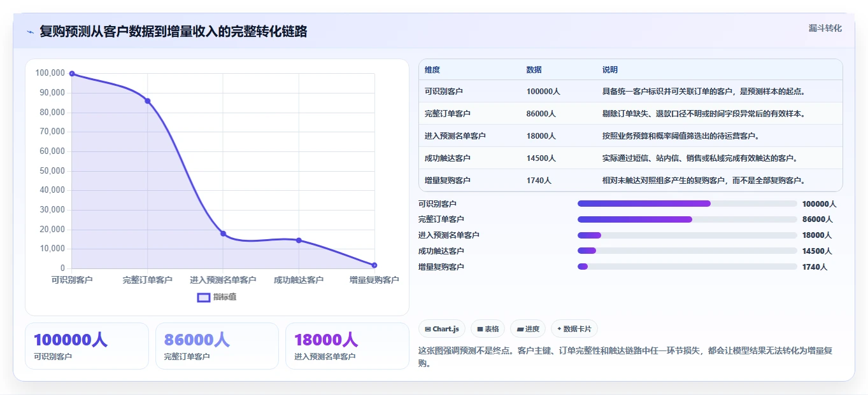Click the 成功触达客户 progress bar
The height and width of the screenshot is (395, 868).
pyautogui.click(x=687, y=251)
